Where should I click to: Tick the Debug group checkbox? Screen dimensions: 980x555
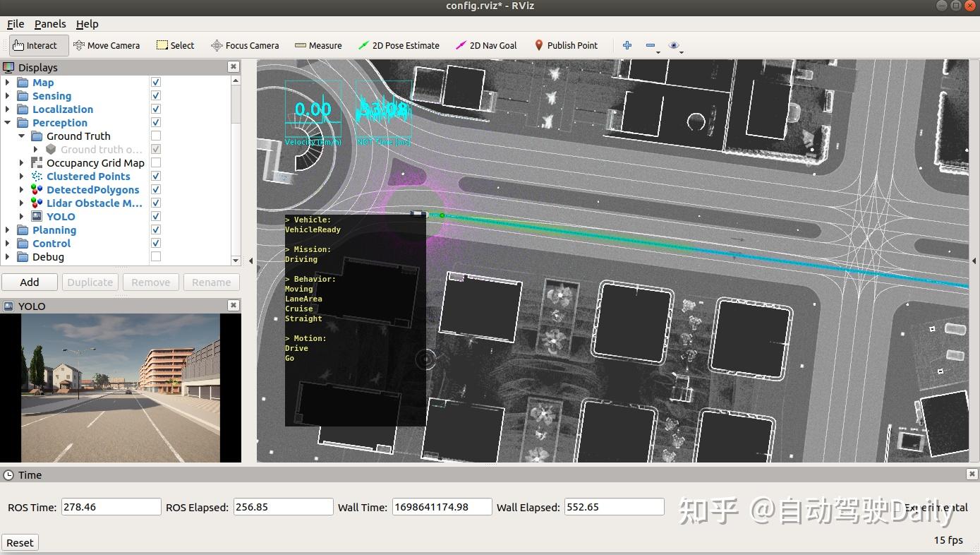pos(156,257)
